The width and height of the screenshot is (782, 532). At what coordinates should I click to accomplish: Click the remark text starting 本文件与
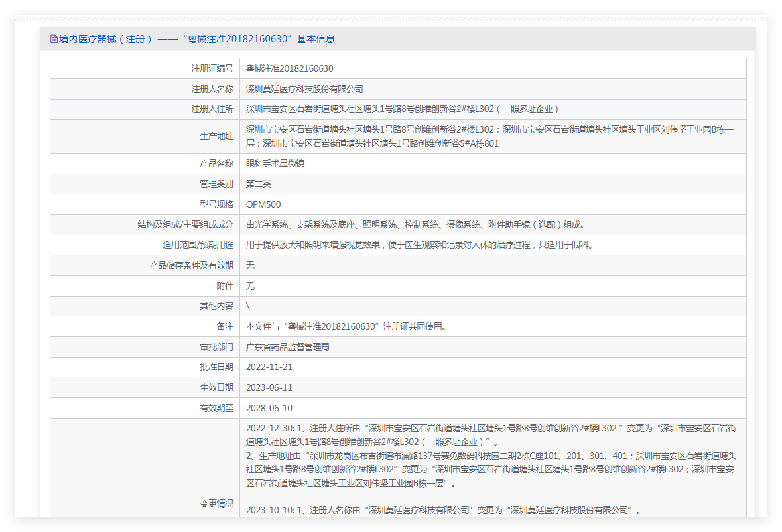pos(346,326)
